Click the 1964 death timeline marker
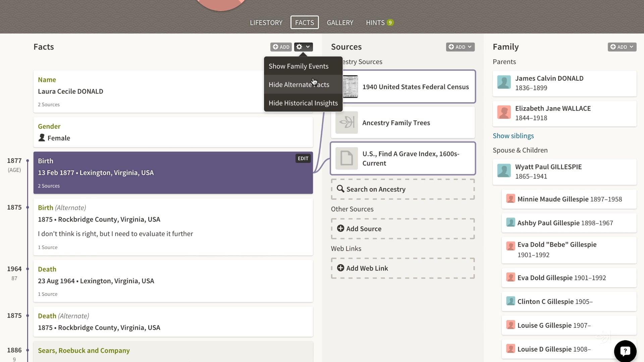The image size is (644, 362). click(x=28, y=269)
